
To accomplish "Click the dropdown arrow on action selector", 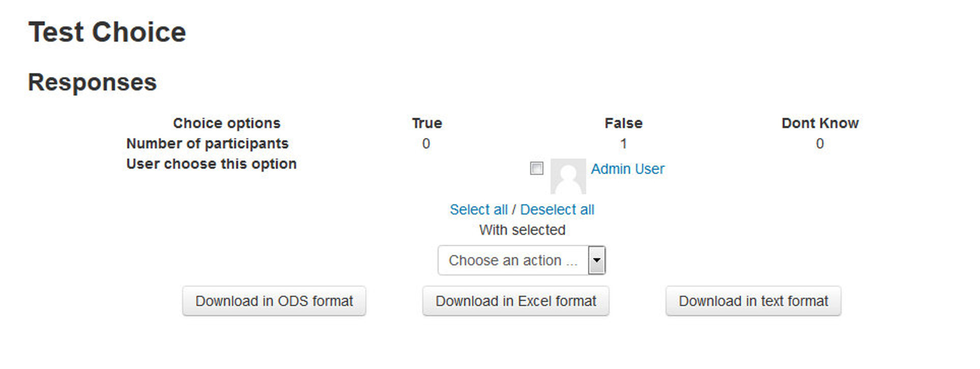I will tap(596, 260).
